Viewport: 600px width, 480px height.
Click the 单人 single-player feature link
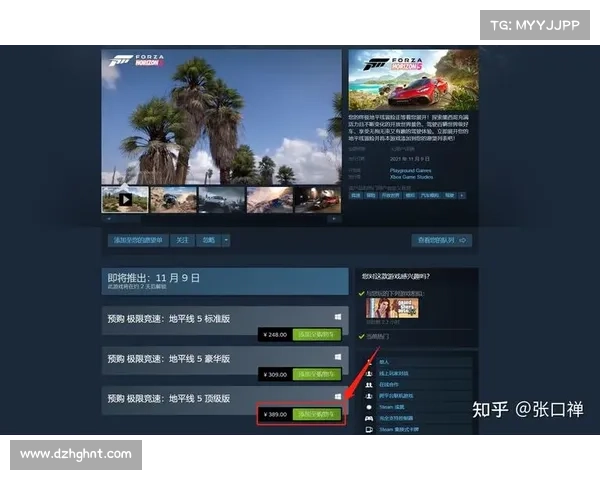click(x=384, y=362)
